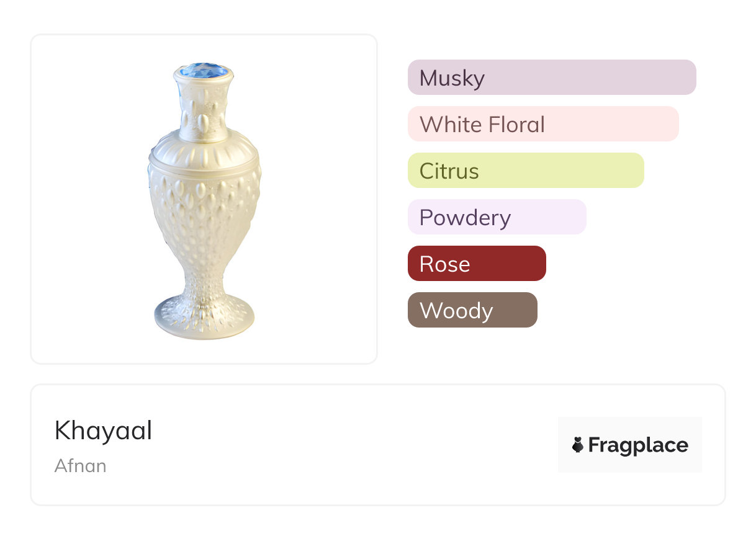
Task: Select the dark red Rose accord bar
Action: pos(477,264)
